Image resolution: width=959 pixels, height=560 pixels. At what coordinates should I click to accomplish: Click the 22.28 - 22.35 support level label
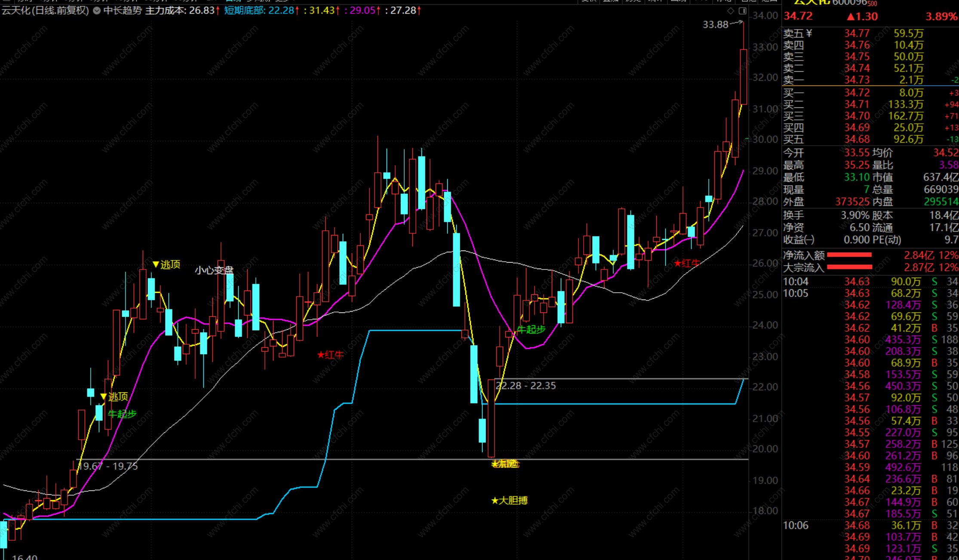[526, 386]
